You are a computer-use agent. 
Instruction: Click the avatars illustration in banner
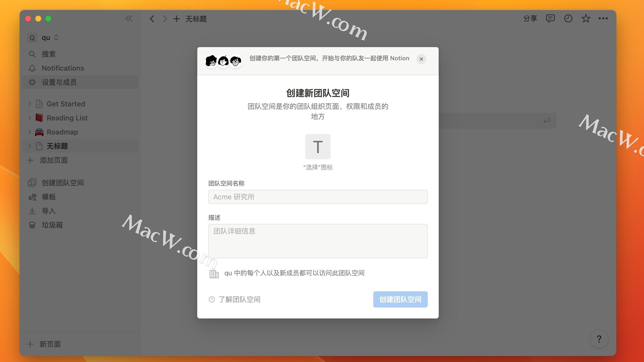pos(223,61)
